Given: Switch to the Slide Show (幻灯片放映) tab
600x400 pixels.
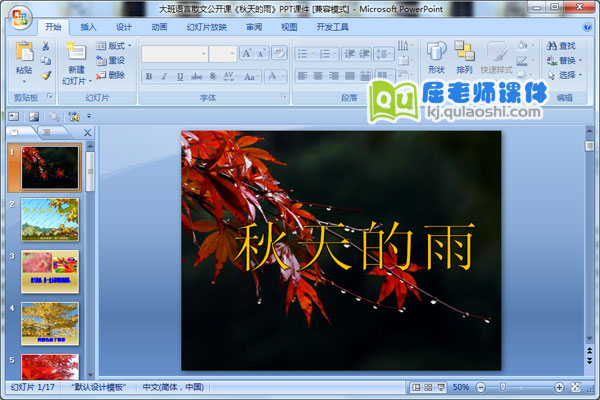Looking at the screenshot, I should click(207, 27).
